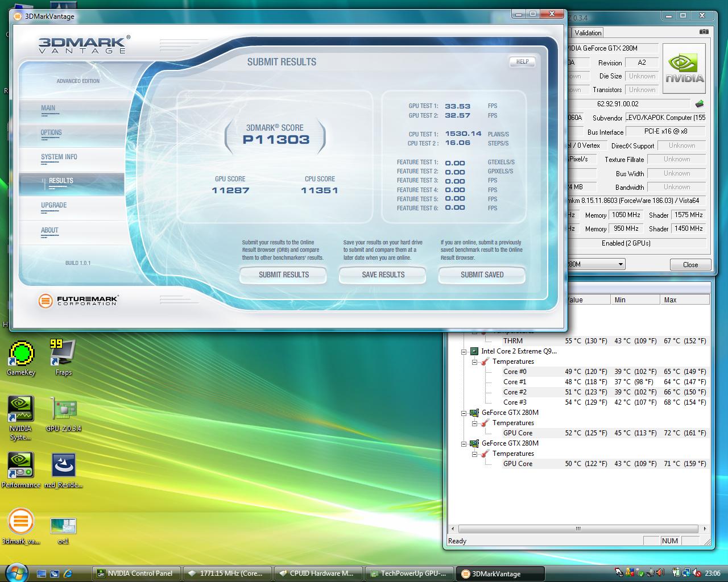
Task: Click the GPU-Z camera screenshot icon
Action: tap(704, 32)
